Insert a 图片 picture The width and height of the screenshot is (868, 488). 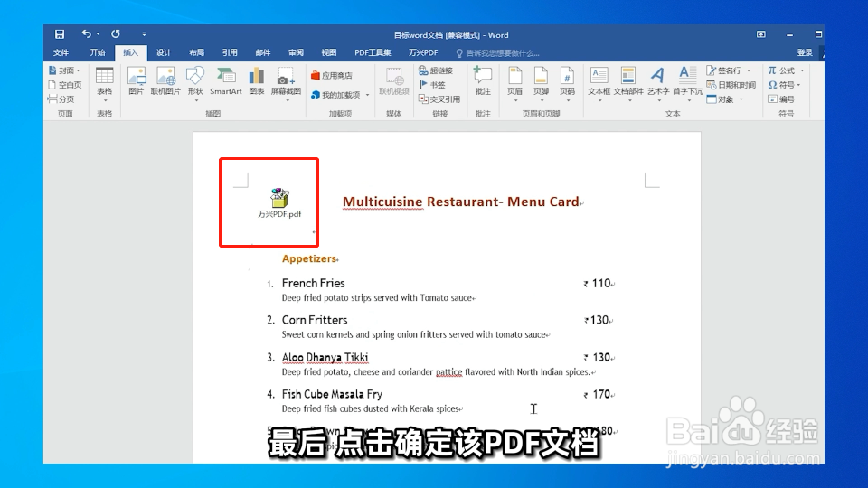(137, 81)
